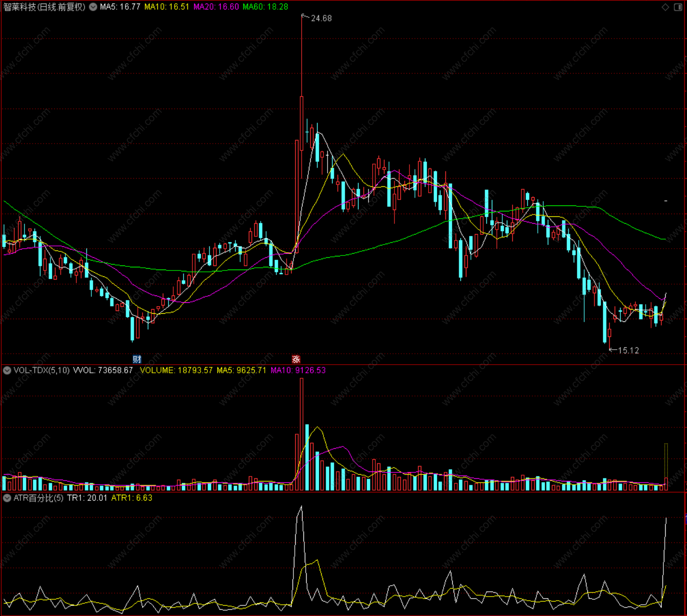The image size is (687, 616).
Task: Click the VVOL: 73658.67 value
Action: click(x=103, y=371)
